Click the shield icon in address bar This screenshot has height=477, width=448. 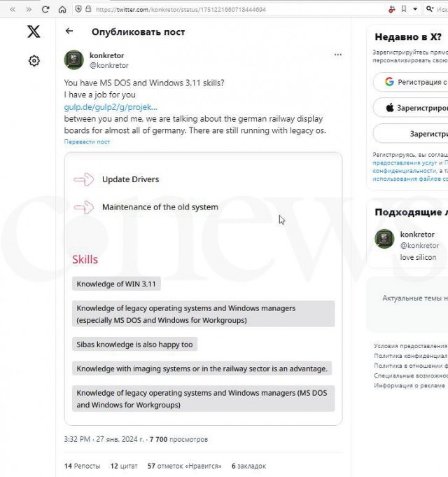[78, 10]
